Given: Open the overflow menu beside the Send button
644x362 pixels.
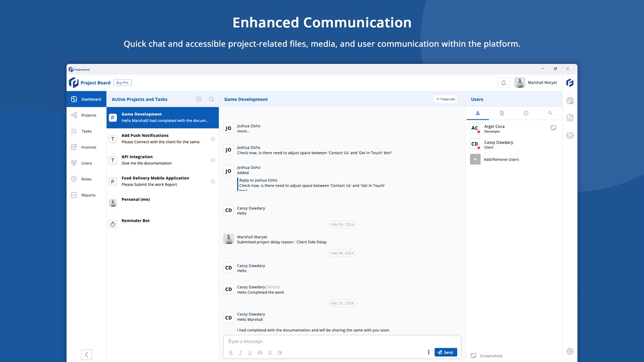Looking at the screenshot, I should click(x=428, y=352).
